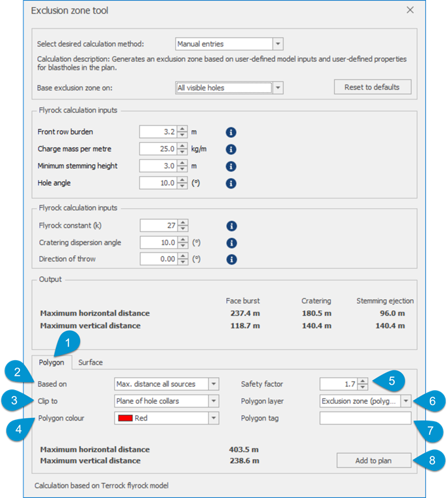The height and width of the screenshot is (498, 448).
Task: Increase Minimum stemming height spinner
Action: tap(182, 163)
